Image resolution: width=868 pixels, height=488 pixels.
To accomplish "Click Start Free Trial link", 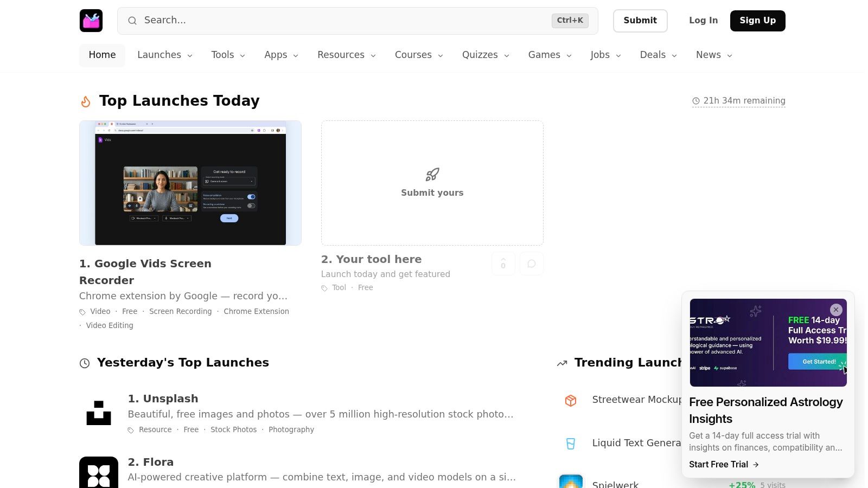I will tap(724, 465).
